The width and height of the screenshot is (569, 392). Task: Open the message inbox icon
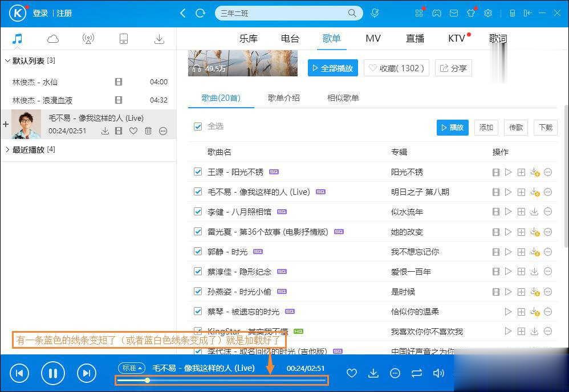[453, 13]
